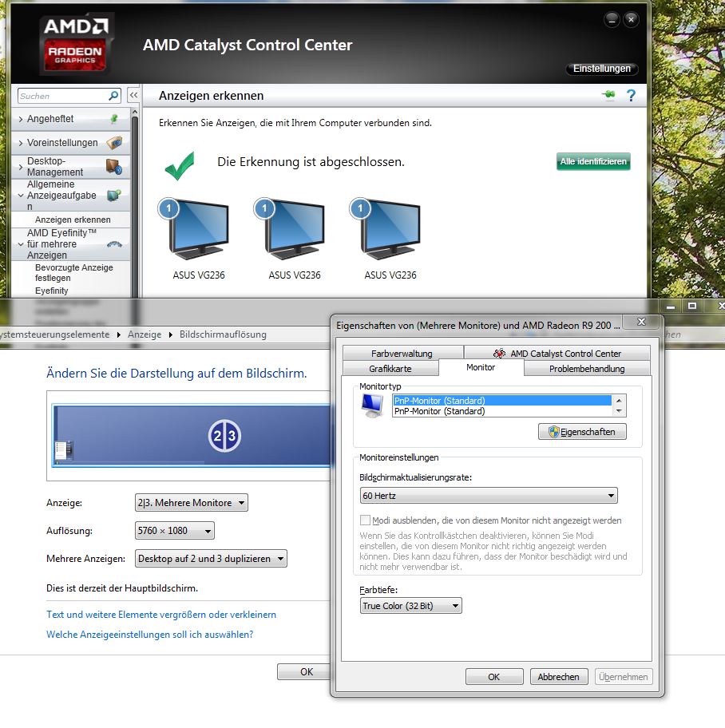This screenshot has width=725, height=728.
Task: Click the 2|3 display identifier in preview
Action: 224,436
